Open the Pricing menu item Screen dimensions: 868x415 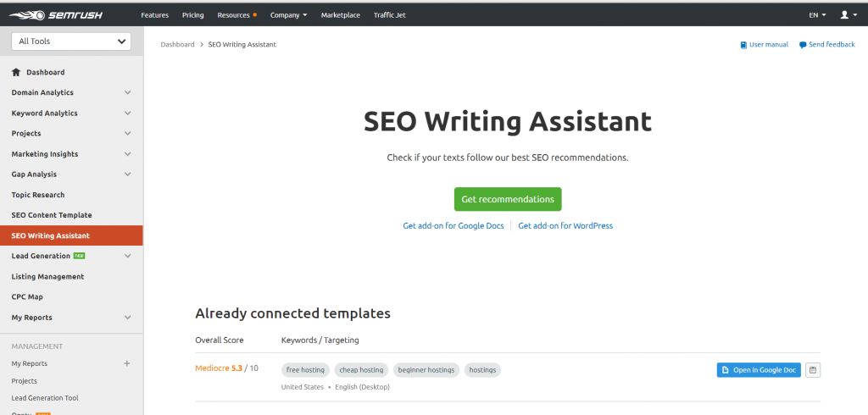point(192,14)
